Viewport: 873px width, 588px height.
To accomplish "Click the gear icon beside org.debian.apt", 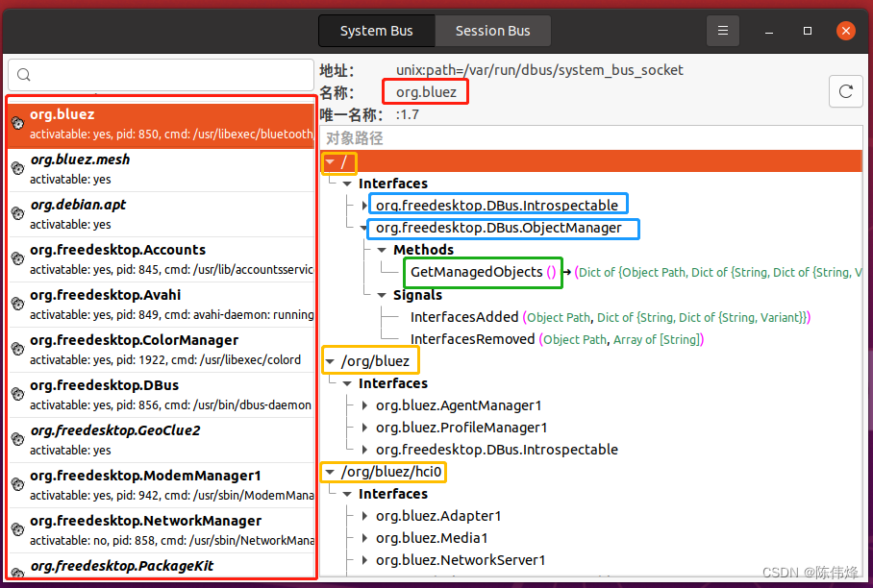I will point(18,213).
